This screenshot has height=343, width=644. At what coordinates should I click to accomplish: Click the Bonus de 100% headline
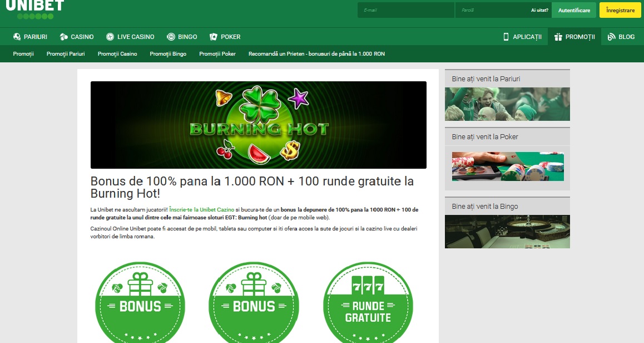252,187
